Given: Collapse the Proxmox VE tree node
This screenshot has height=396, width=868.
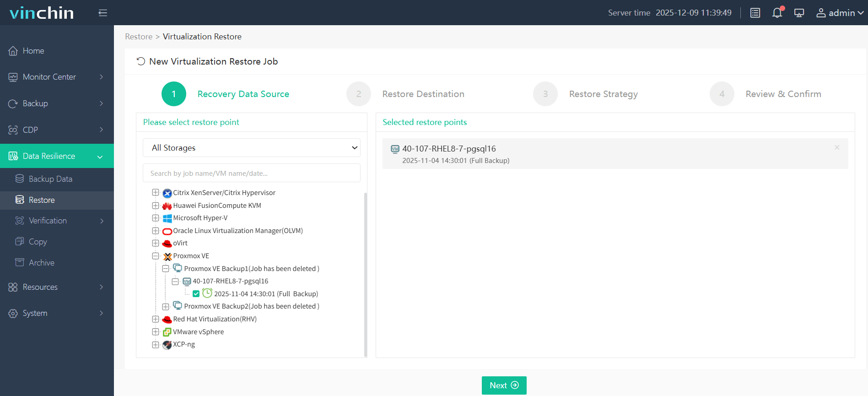Looking at the screenshot, I should point(156,256).
